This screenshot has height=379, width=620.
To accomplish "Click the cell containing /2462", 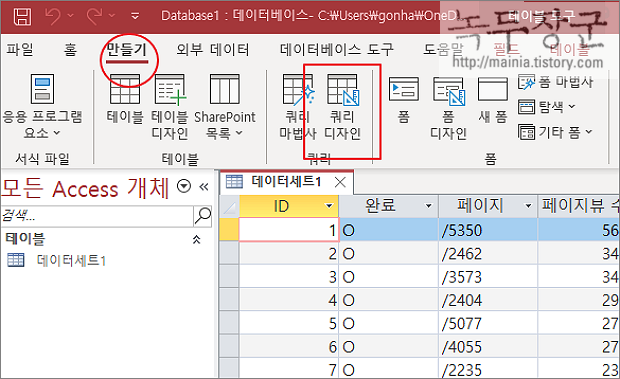I will tap(488, 253).
